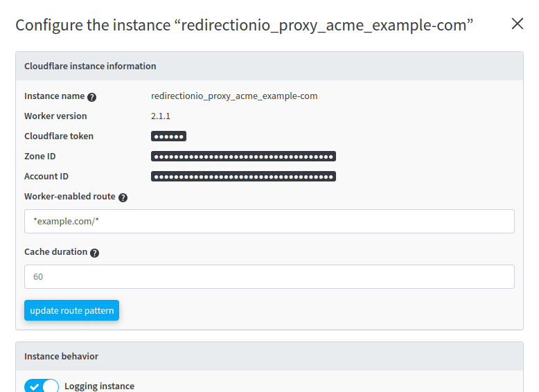Reveal the masked Cloudflare token value
This screenshot has width=539, height=392.
(x=168, y=136)
